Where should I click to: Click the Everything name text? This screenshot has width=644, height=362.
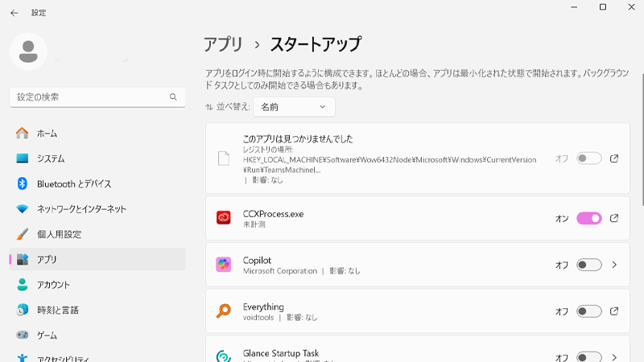pos(263,306)
